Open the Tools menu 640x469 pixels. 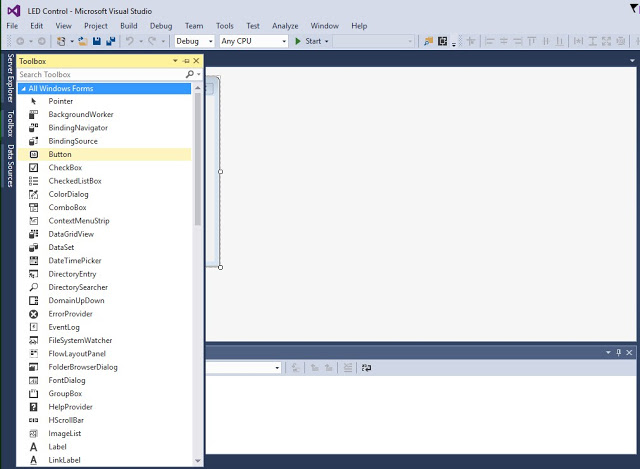pos(224,26)
